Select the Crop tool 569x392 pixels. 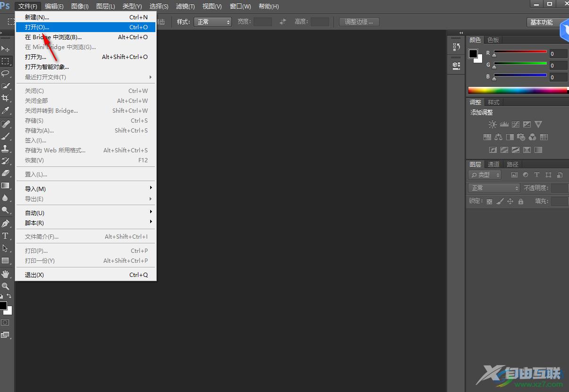pyautogui.click(x=6, y=98)
